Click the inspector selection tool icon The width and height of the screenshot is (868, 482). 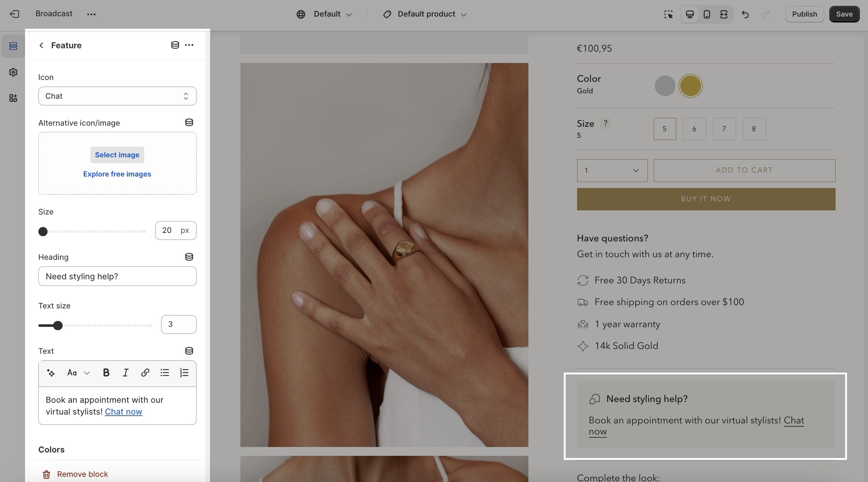click(668, 14)
